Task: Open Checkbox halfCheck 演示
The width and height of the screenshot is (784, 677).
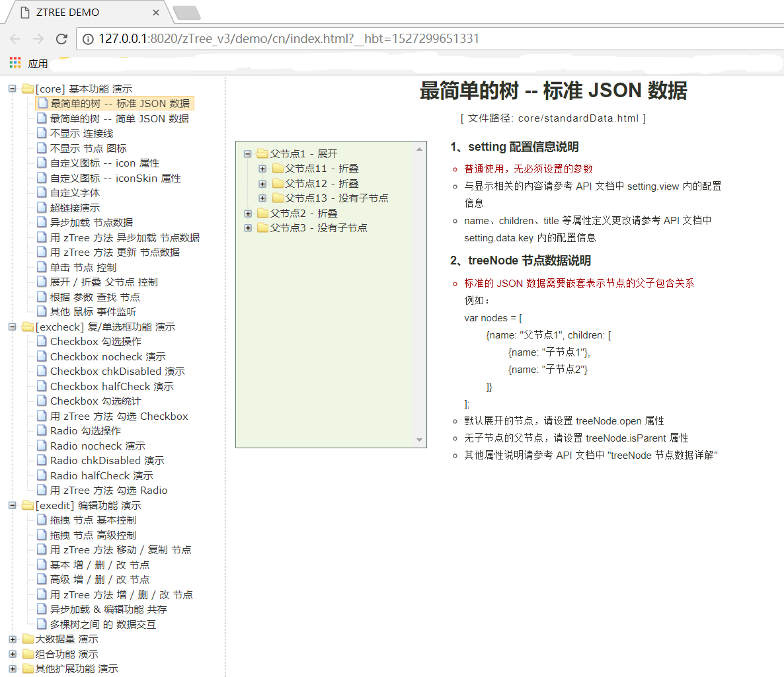Action: click(112, 386)
